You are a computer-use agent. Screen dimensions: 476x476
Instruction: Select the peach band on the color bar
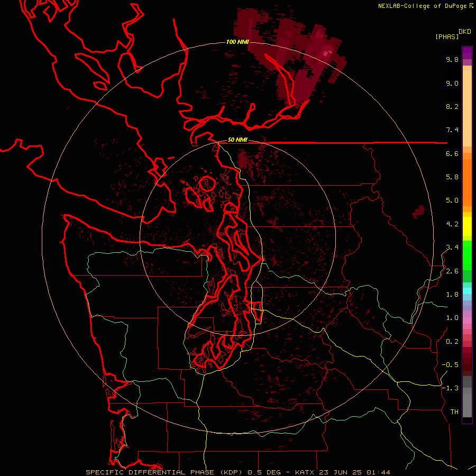click(467, 108)
